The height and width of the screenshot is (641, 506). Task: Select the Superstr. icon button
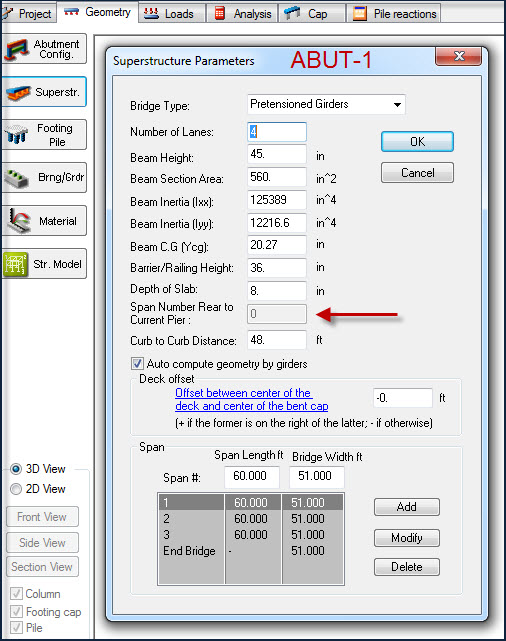(44, 92)
